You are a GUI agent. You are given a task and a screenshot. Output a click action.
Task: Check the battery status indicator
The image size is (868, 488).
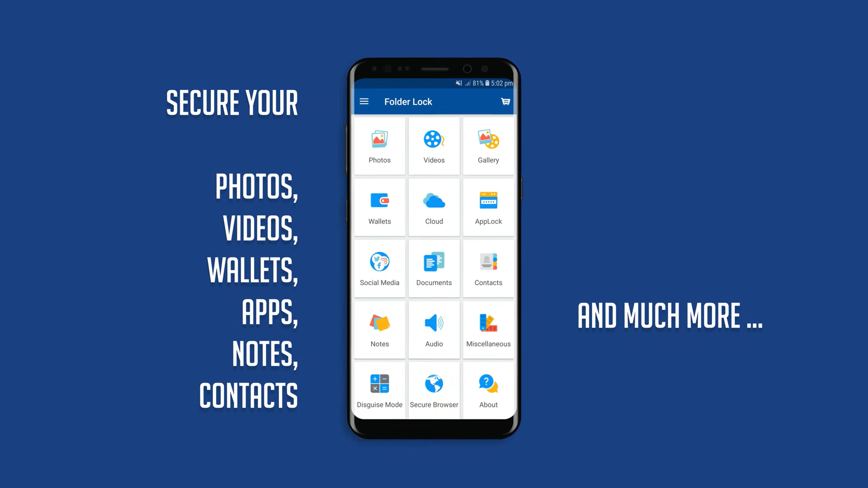489,83
